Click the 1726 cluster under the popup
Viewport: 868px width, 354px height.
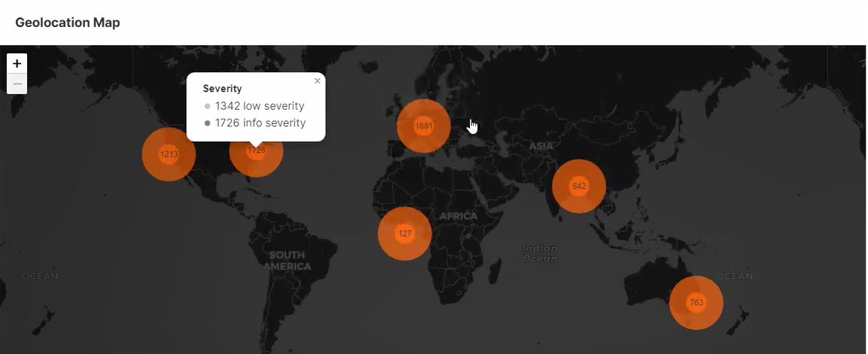256,153
